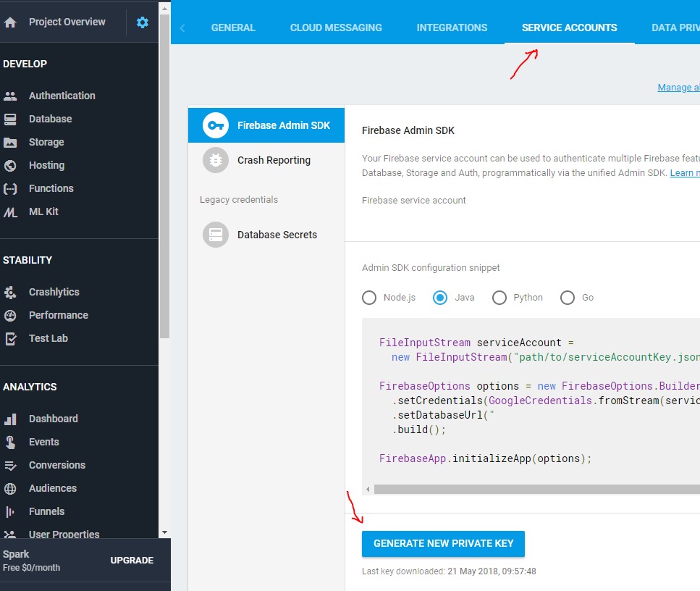Click sidebar scrollbar down arrow
The width and height of the screenshot is (700, 591).
(165, 532)
